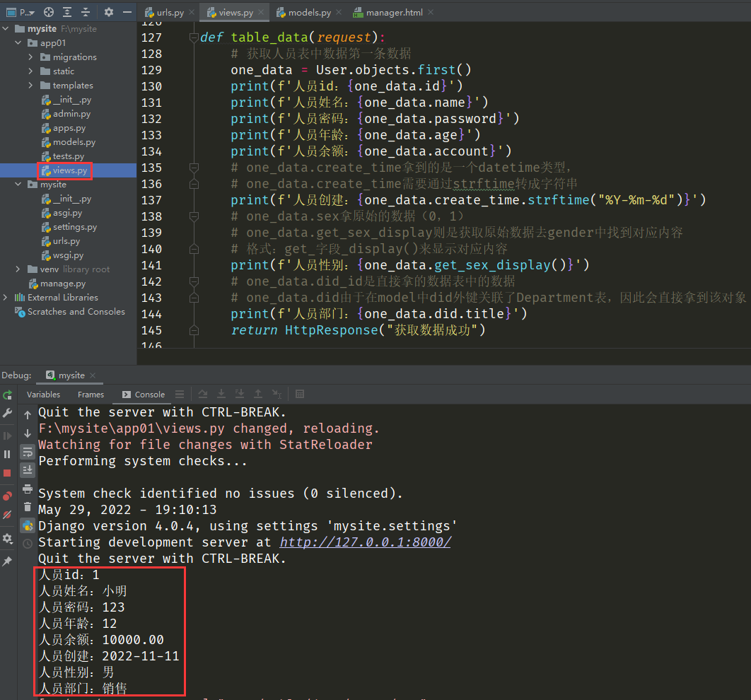Stop the running debug session
This screenshot has height=700, width=751.
coord(7,472)
